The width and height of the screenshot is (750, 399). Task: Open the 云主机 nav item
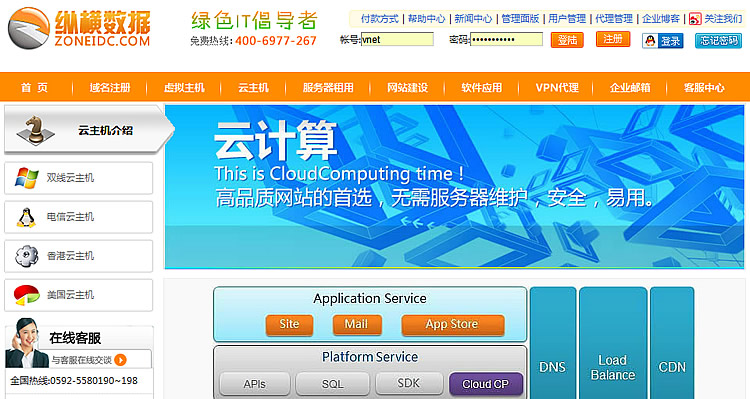(x=254, y=88)
